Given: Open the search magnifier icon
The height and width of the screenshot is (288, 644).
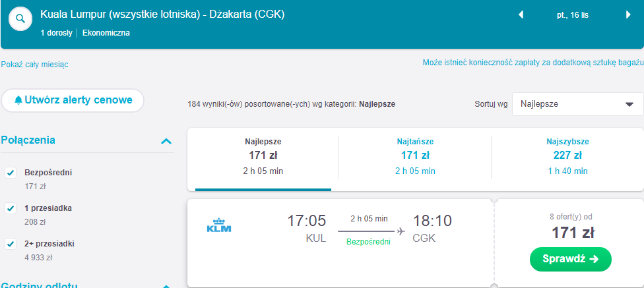Looking at the screenshot, I should (20, 19).
